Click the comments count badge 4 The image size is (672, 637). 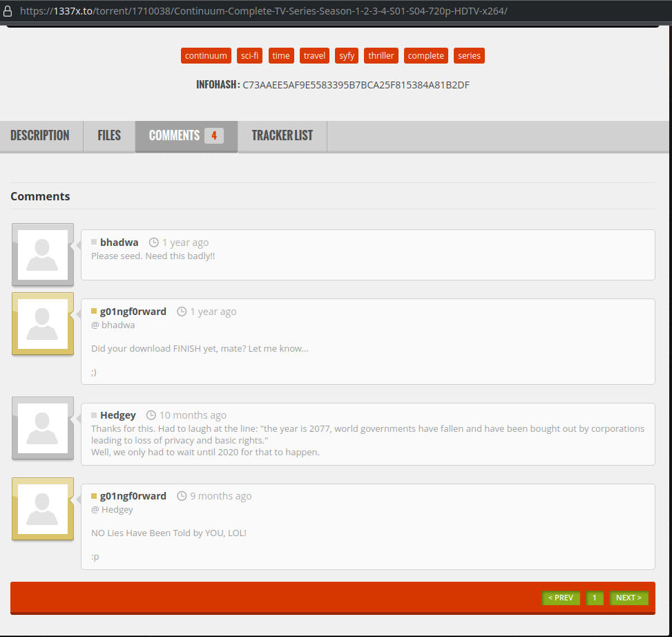coord(214,135)
